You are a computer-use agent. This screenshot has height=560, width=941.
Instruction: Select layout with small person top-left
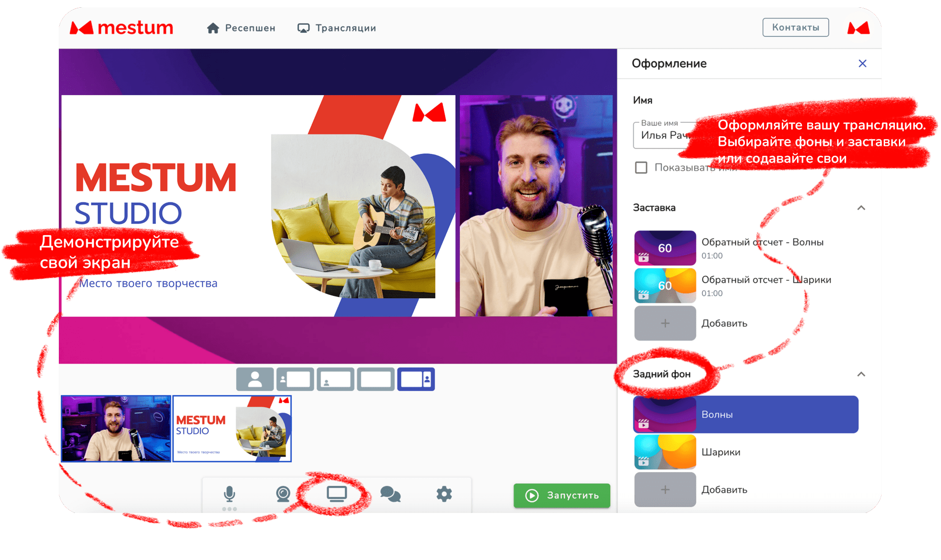point(295,379)
